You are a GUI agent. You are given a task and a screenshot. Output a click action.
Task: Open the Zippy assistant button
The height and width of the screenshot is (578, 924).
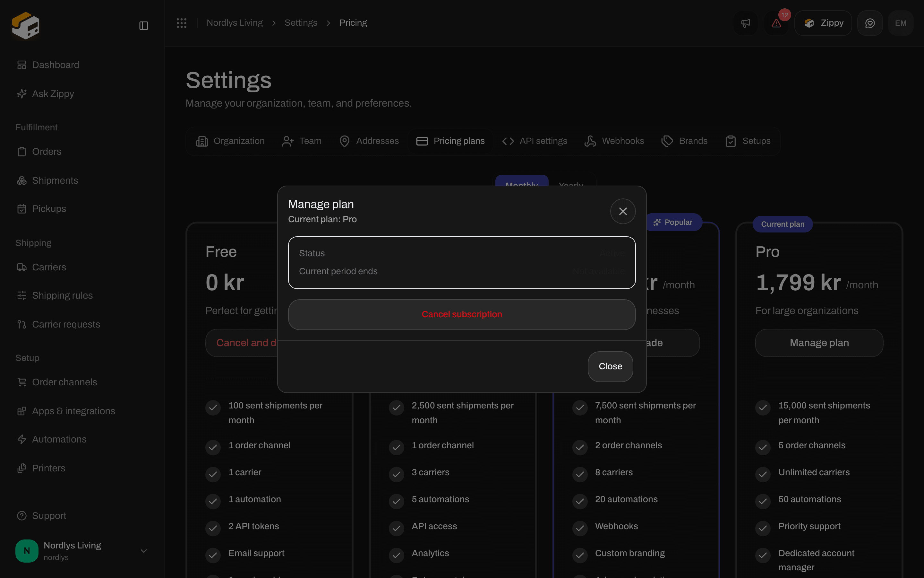[823, 23]
